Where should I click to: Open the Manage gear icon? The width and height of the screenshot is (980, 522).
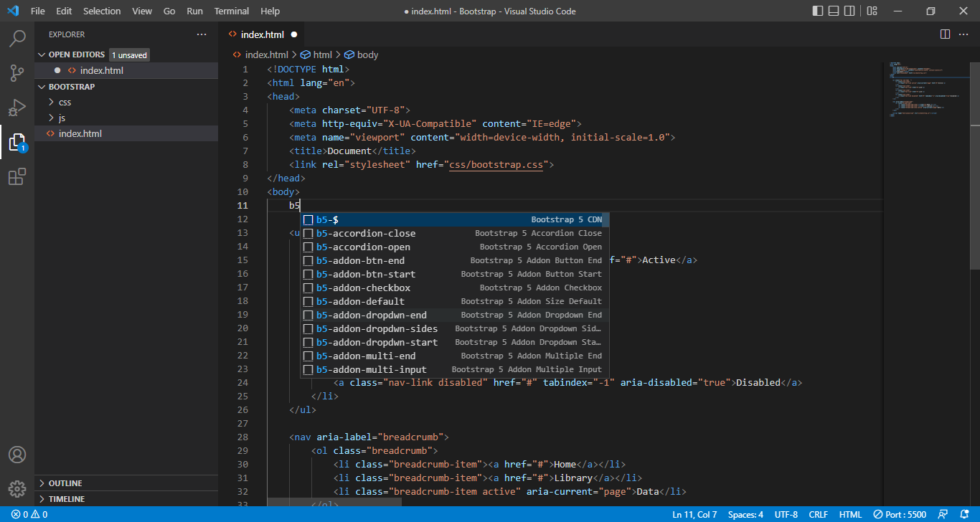pos(17,489)
